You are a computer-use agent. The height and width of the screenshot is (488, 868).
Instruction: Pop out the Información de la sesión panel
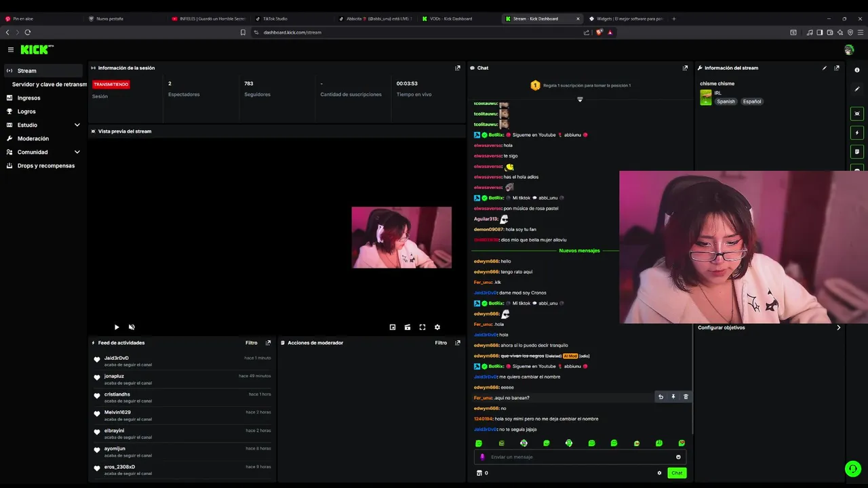click(458, 68)
